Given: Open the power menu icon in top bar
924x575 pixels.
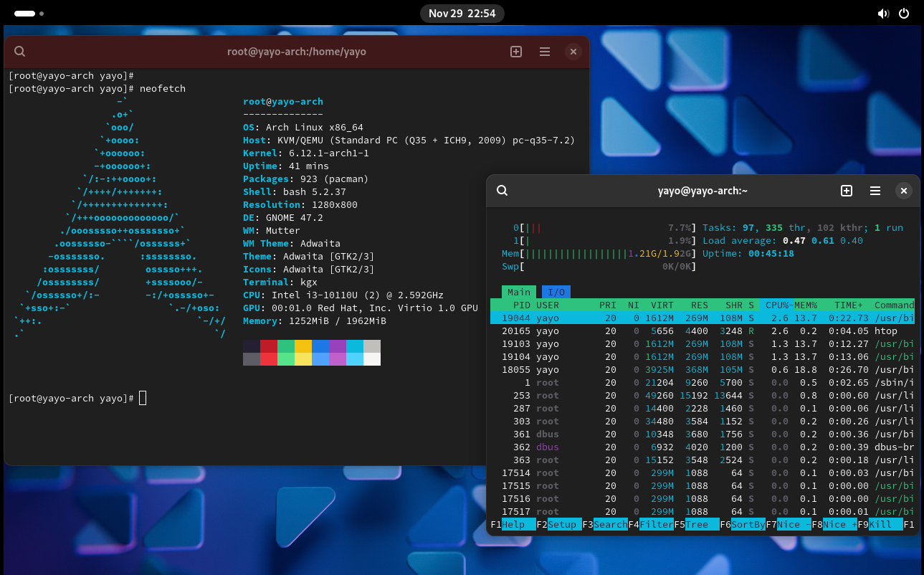Looking at the screenshot, I should pyautogui.click(x=904, y=14).
